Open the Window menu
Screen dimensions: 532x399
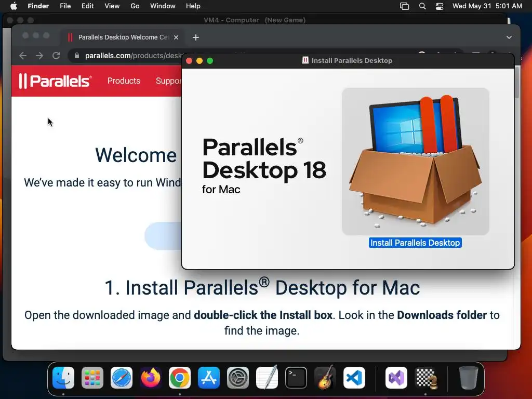tap(163, 6)
